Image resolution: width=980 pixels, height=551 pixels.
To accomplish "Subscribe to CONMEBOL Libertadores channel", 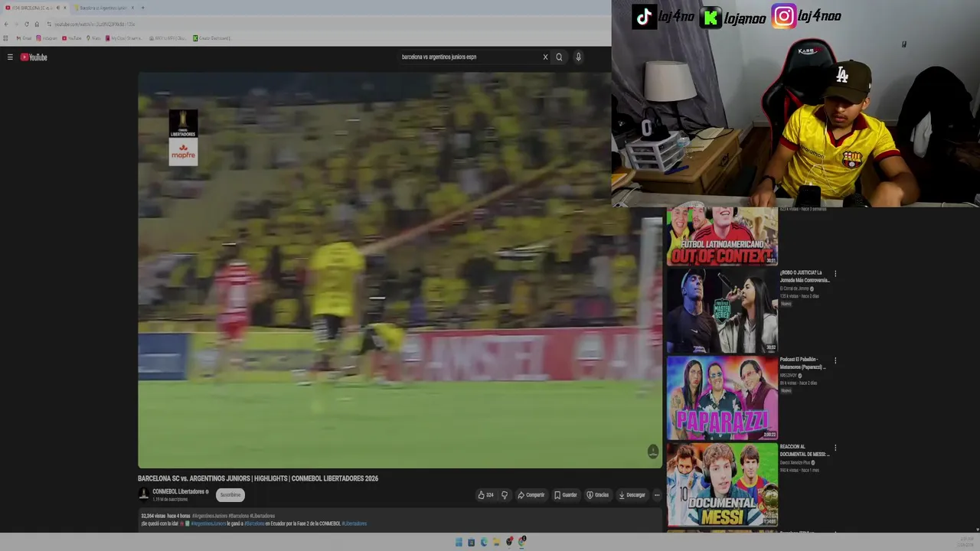I will click(x=230, y=495).
